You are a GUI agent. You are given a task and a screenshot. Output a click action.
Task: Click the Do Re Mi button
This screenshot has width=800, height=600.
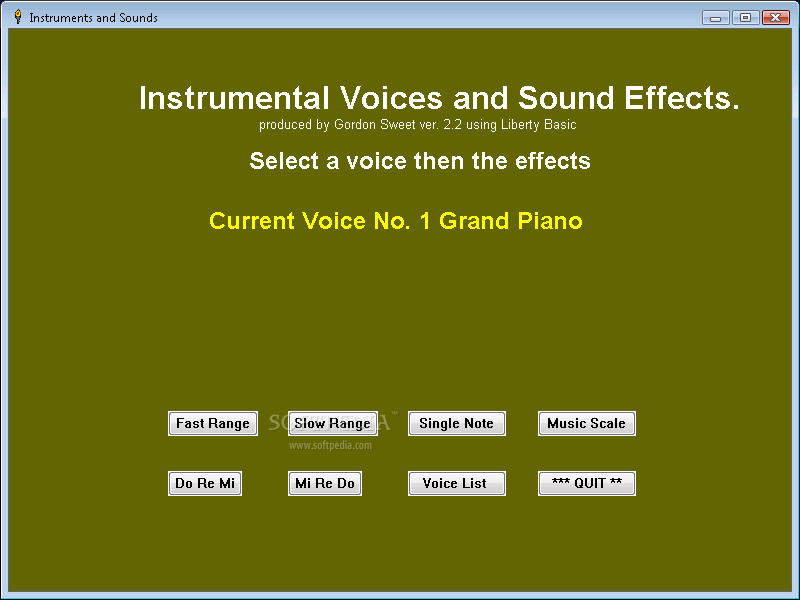point(205,483)
